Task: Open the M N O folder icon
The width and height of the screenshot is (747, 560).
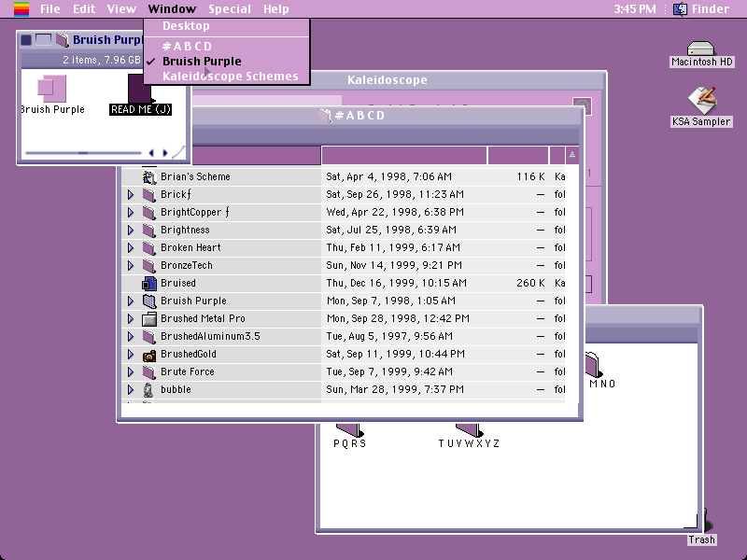Action: tap(593, 365)
